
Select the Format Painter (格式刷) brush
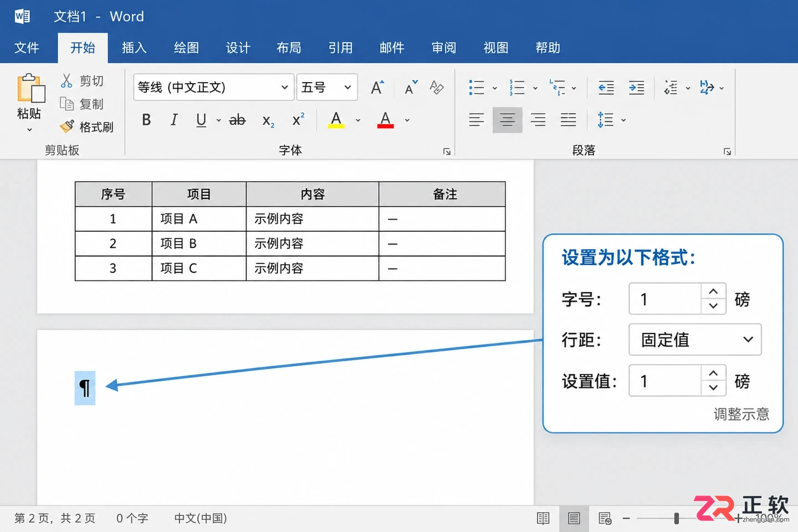pos(66,127)
